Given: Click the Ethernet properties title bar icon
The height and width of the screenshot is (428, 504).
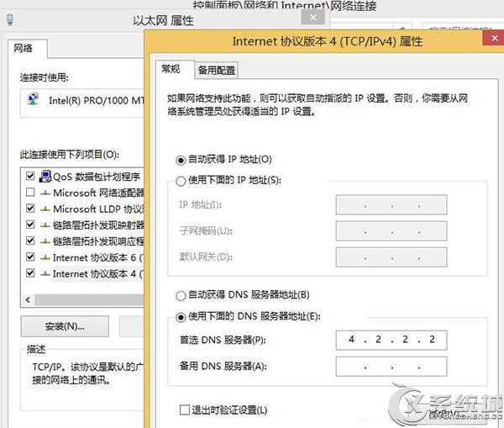Looking at the screenshot, I should (10, 19).
